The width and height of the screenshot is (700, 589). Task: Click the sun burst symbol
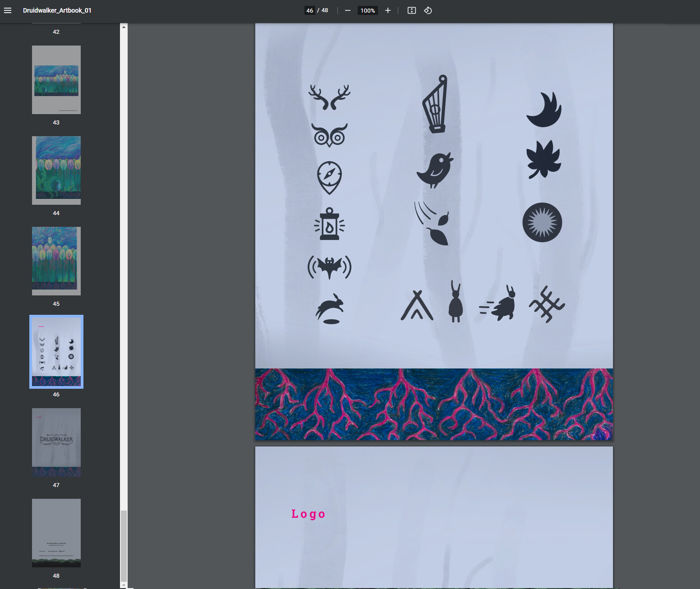[x=542, y=222]
